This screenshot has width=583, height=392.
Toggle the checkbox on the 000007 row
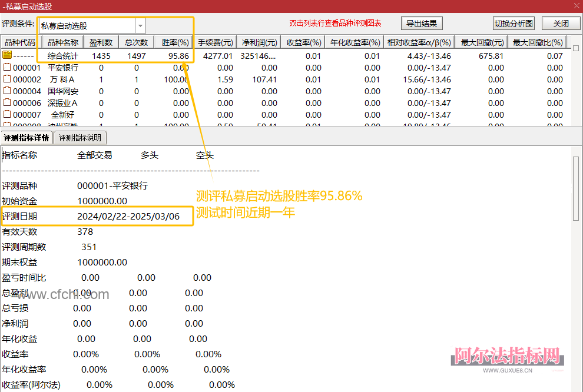pos(8,115)
